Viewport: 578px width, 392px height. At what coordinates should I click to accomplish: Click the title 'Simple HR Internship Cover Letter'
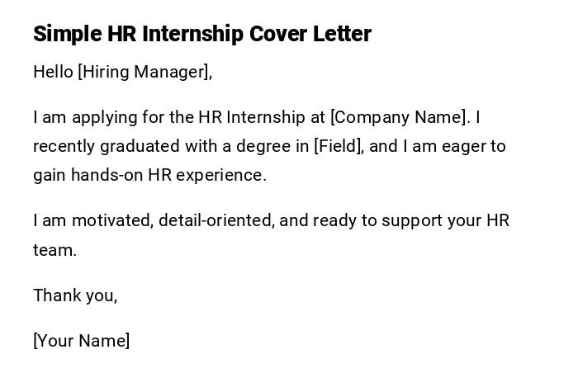tap(202, 34)
